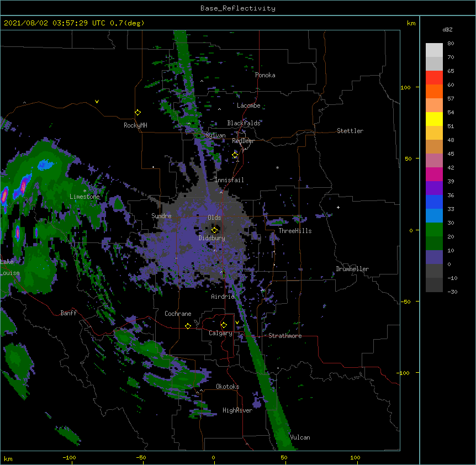The height and width of the screenshot is (465, 476).
Task: Click the 50 tick on bottom axis
Action: click(284, 457)
